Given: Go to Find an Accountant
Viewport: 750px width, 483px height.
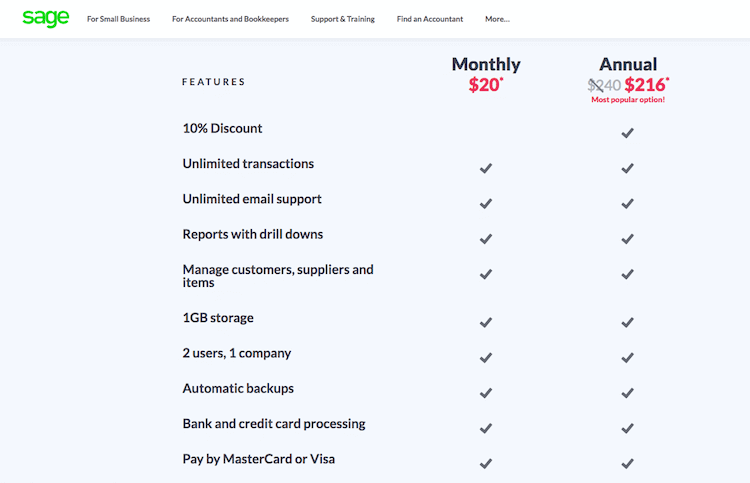Looking at the screenshot, I should 431,19.
